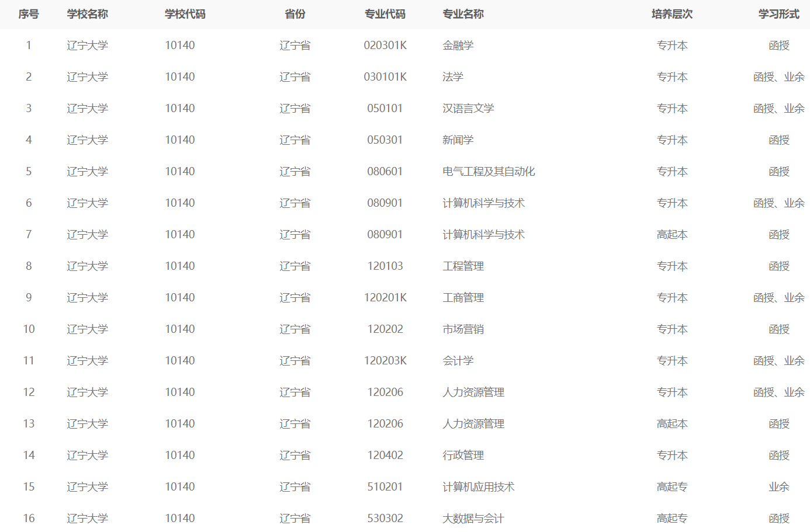Click the 学习形式 column header
Image resolution: width=810 pixels, height=532 pixels.
pos(779,14)
